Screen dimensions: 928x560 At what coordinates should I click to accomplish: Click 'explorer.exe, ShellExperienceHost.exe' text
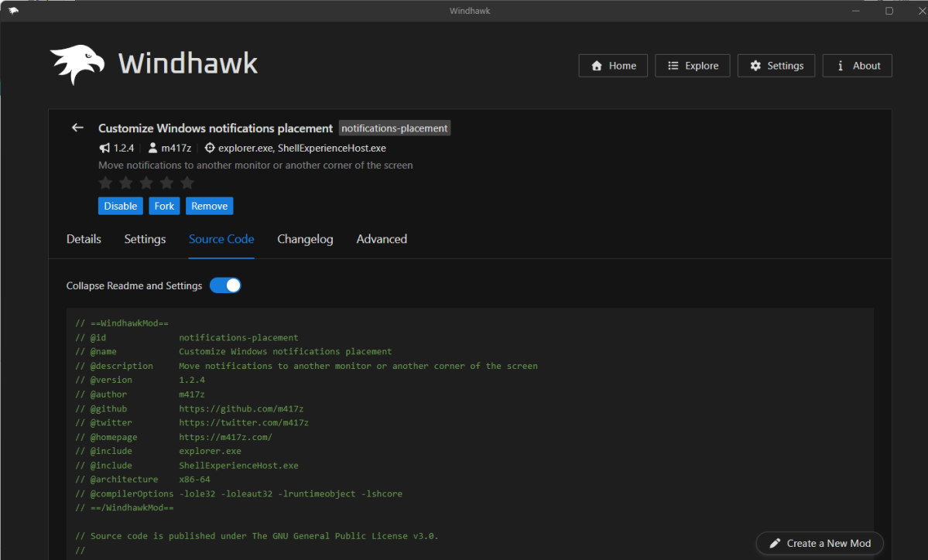click(x=302, y=148)
